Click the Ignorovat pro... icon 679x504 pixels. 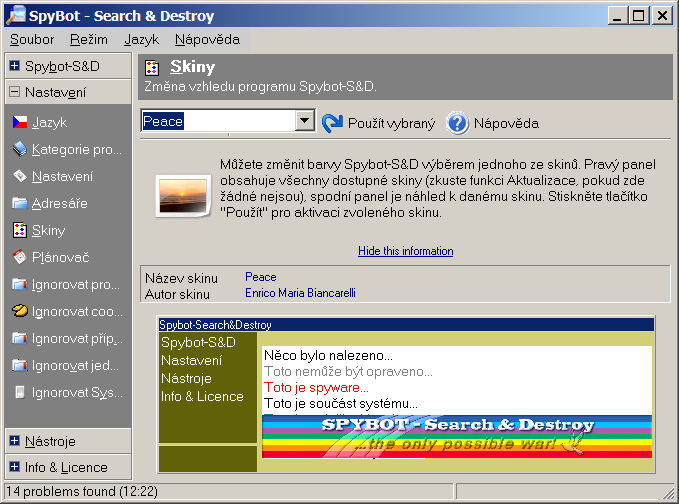pos(19,284)
